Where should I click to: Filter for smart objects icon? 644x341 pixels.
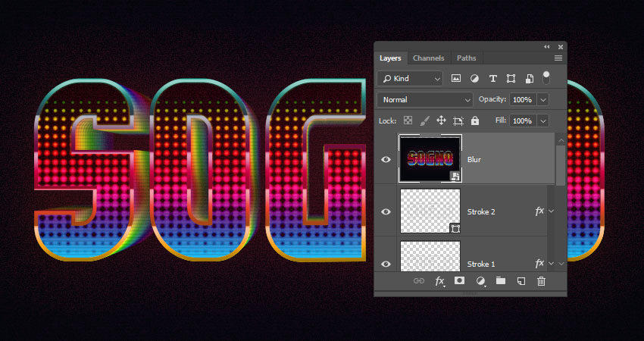click(530, 79)
